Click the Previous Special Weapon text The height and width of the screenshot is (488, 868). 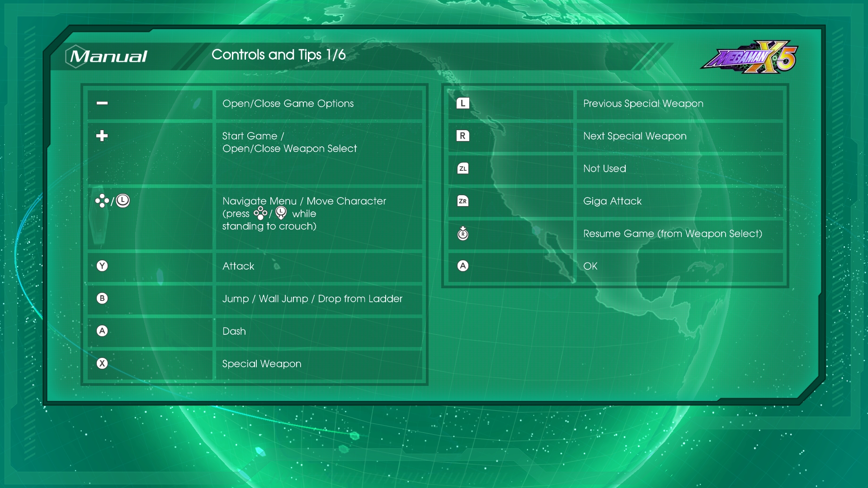tap(643, 103)
